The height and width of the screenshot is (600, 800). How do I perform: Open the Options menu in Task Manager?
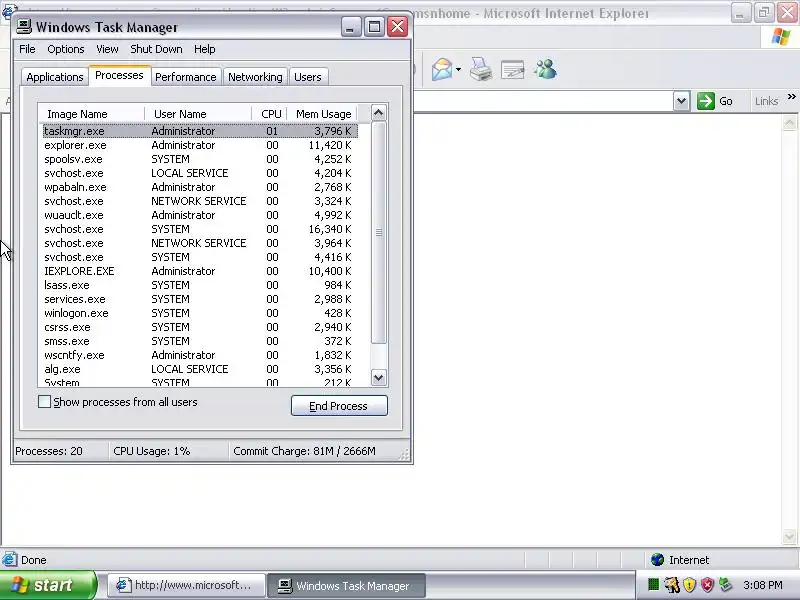pos(66,49)
